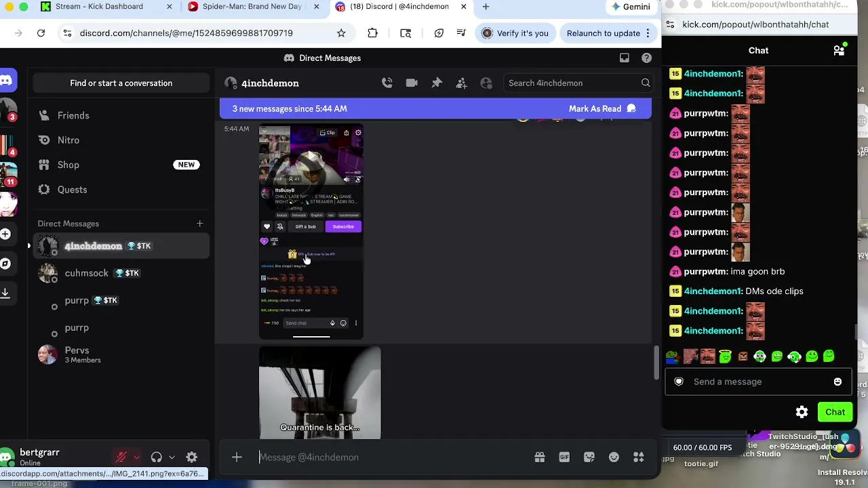Screen dimensions: 868x488
Task: Open Download Apps icon in server rail
Action: pos(5,293)
